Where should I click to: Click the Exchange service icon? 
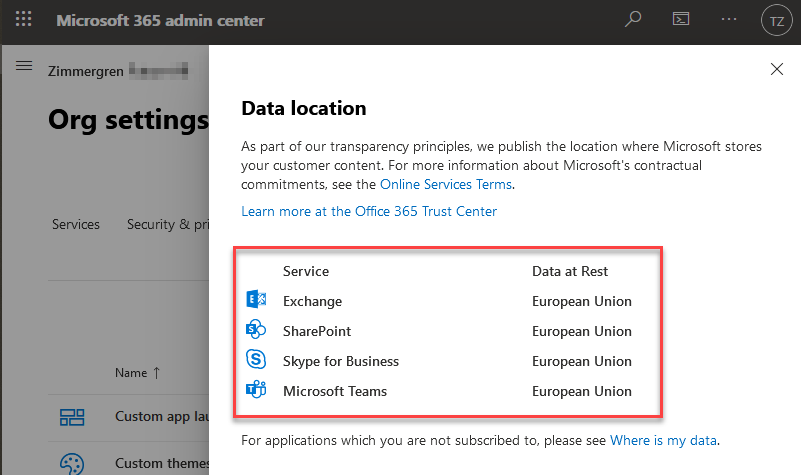[255, 301]
